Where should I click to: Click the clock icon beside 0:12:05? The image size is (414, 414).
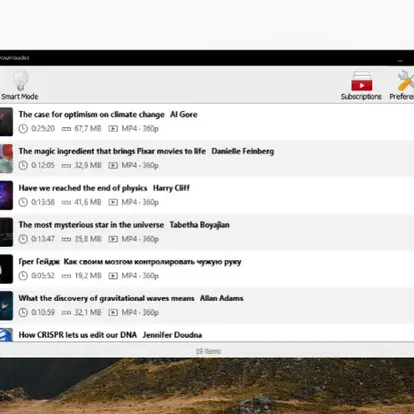point(23,165)
